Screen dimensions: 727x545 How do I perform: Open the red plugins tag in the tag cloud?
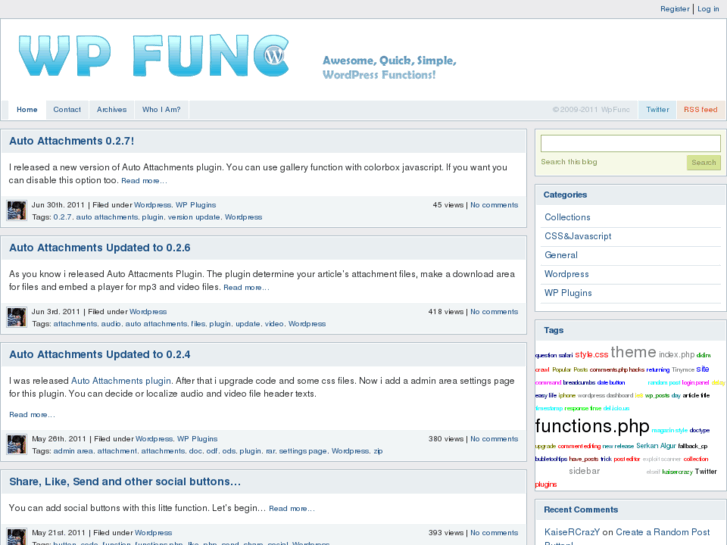(546, 485)
